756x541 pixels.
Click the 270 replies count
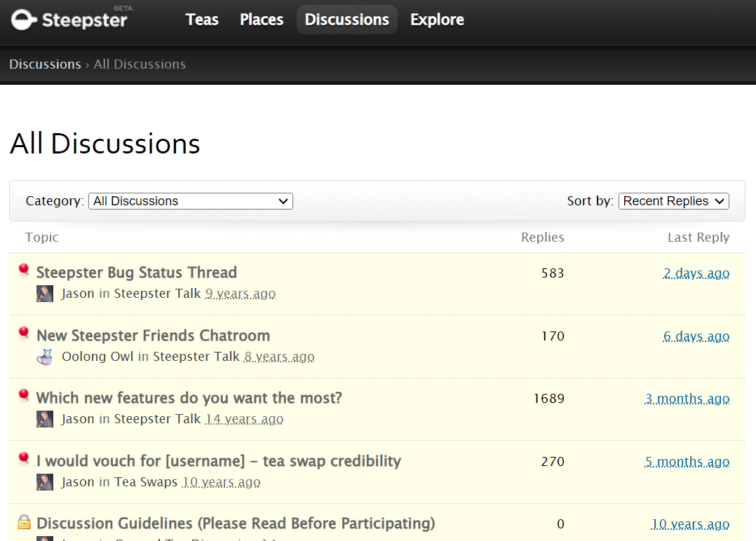553,462
